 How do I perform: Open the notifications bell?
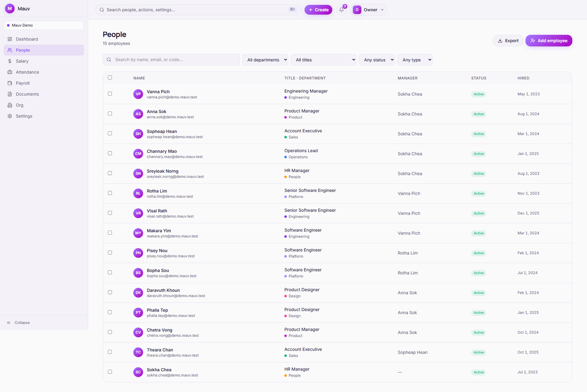tap(342, 10)
